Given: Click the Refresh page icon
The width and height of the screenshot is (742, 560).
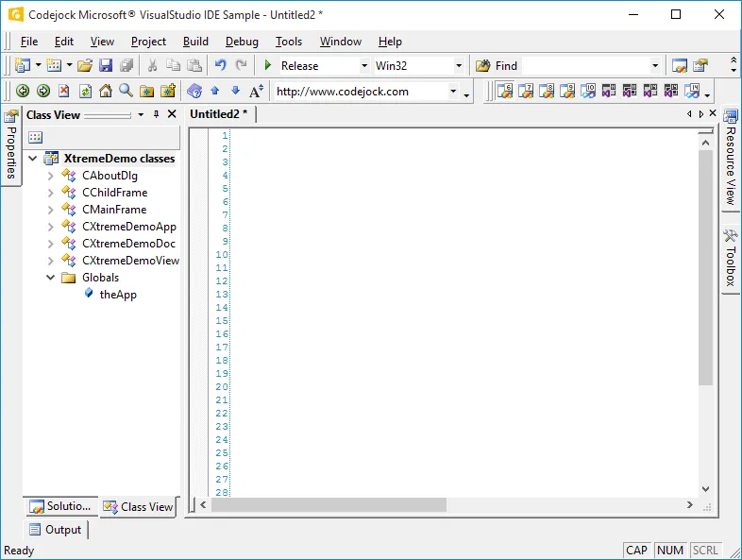Looking at the screenshot, I should click(x=85, y=91).
